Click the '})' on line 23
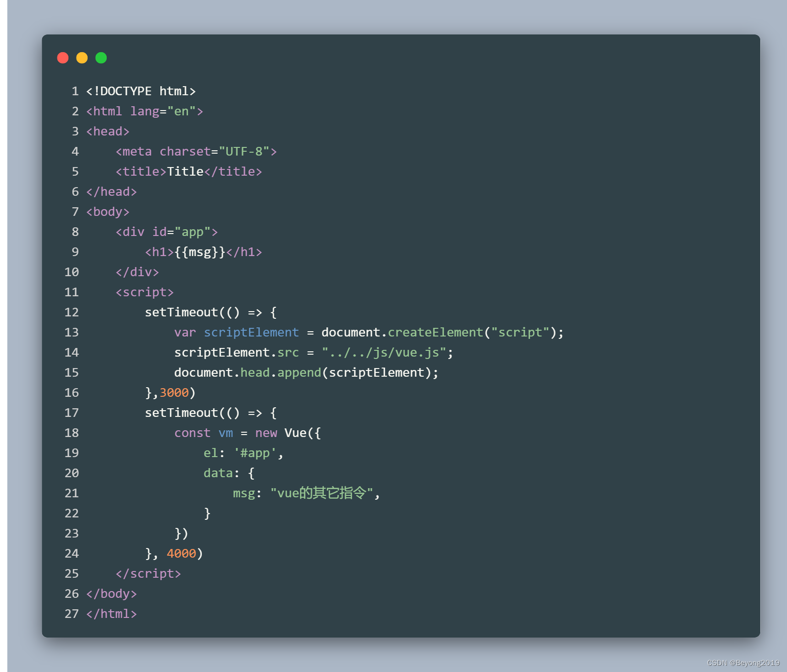This screenshot has height=672, width=787. 181,534
